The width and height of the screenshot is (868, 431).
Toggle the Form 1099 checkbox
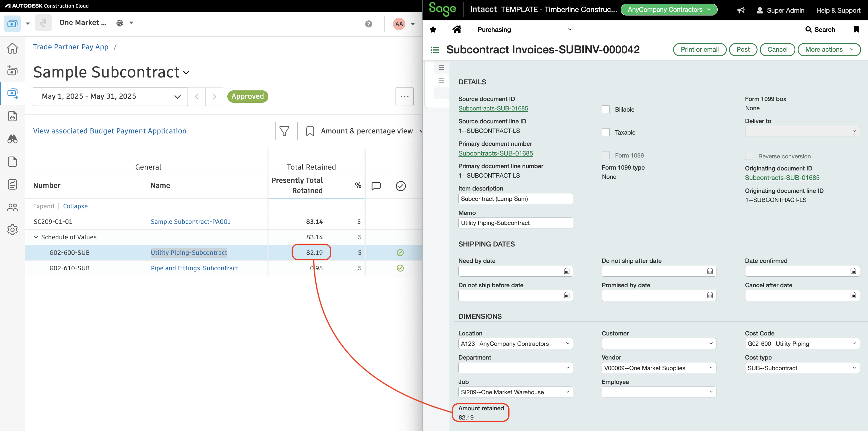[x=606, y=155]
